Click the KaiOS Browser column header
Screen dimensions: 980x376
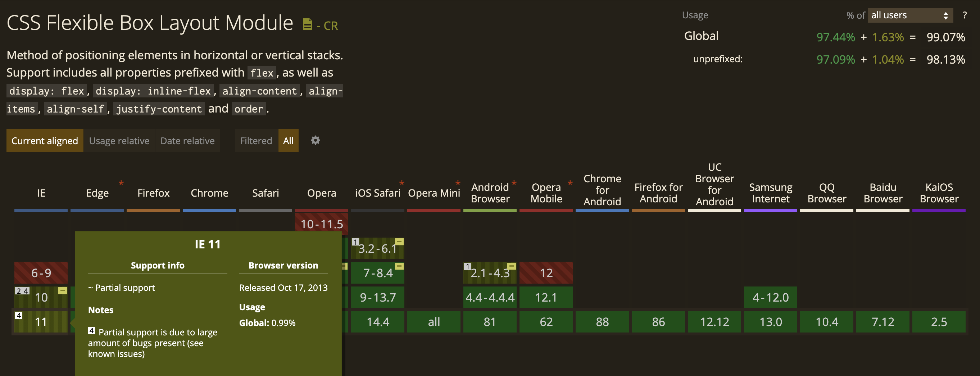[x=939, y=193]
